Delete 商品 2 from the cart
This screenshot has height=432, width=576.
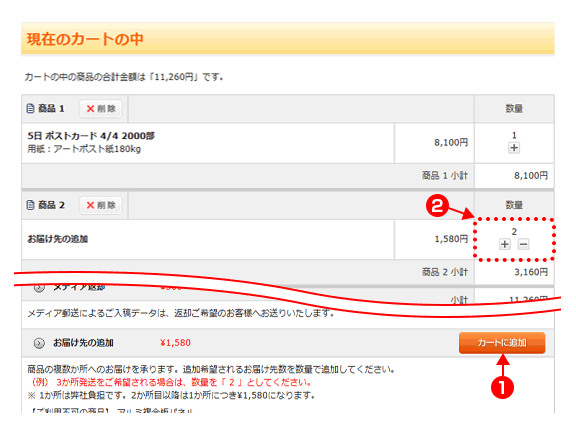(x=101, y=205)
